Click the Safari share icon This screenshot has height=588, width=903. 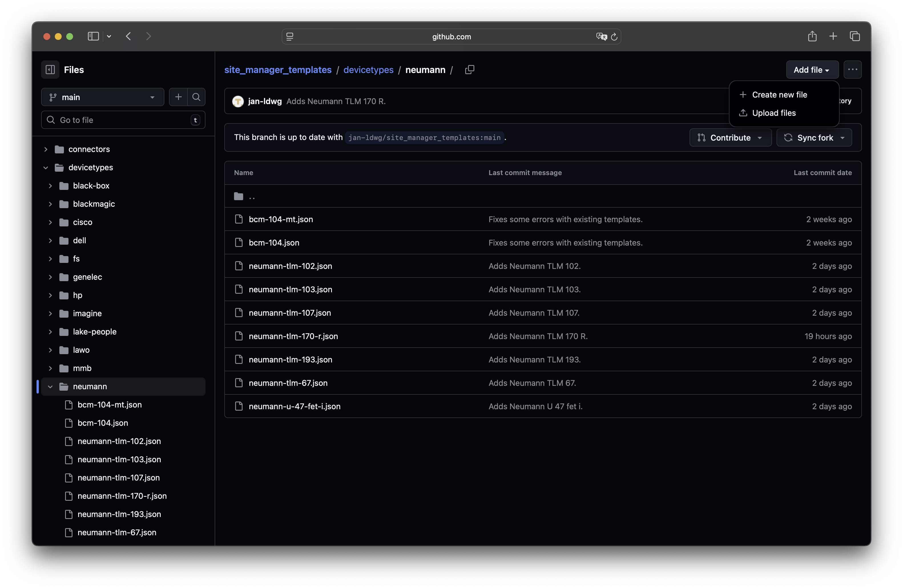812,37
